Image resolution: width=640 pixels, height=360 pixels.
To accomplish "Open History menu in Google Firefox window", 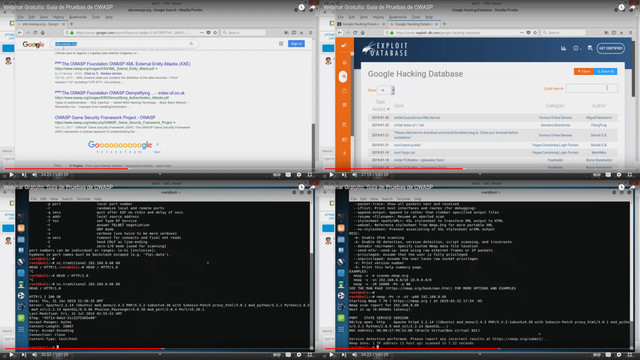I will coord(58,17).
